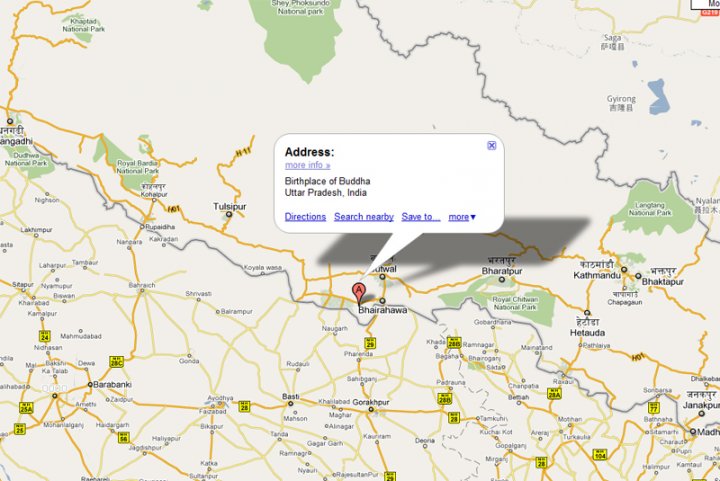Click the Barabanki city marker
This screenshot has height=481, width=720.
90,385
